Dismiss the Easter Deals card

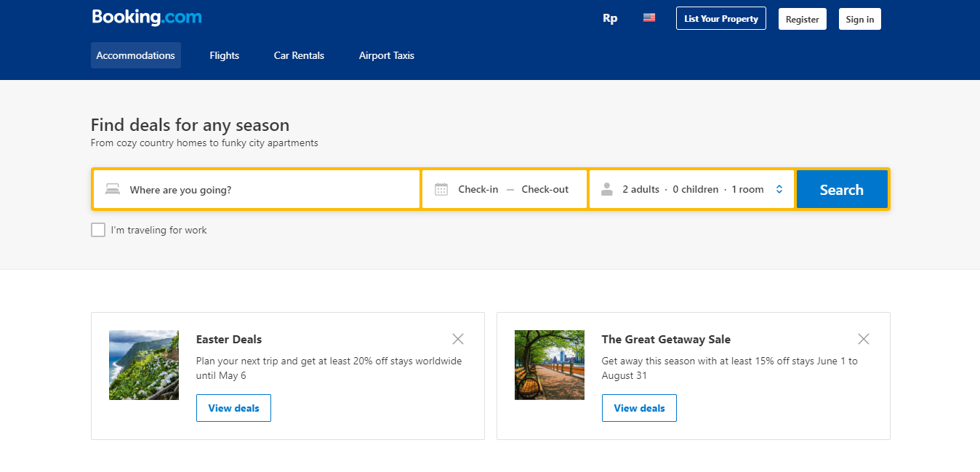457,339
